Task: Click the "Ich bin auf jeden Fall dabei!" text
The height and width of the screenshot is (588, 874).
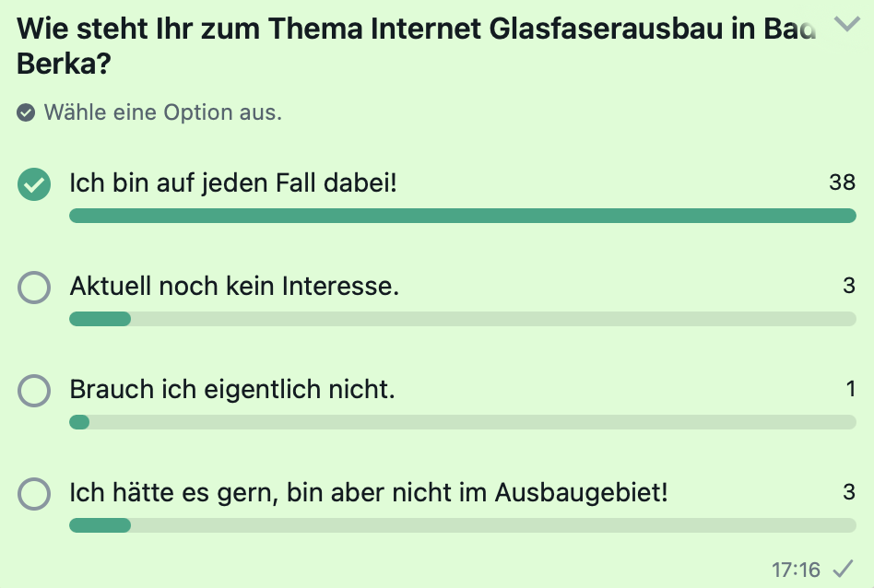Action: (x=233, y=183)
